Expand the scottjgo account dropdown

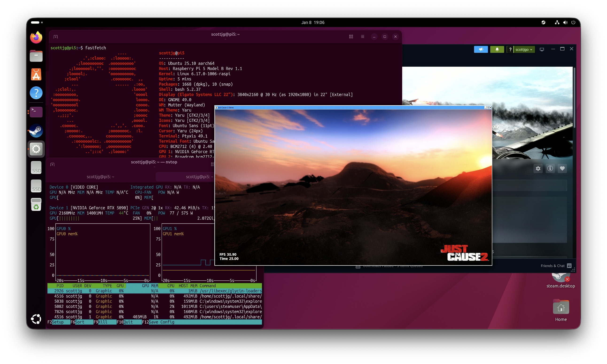[524, 50]
